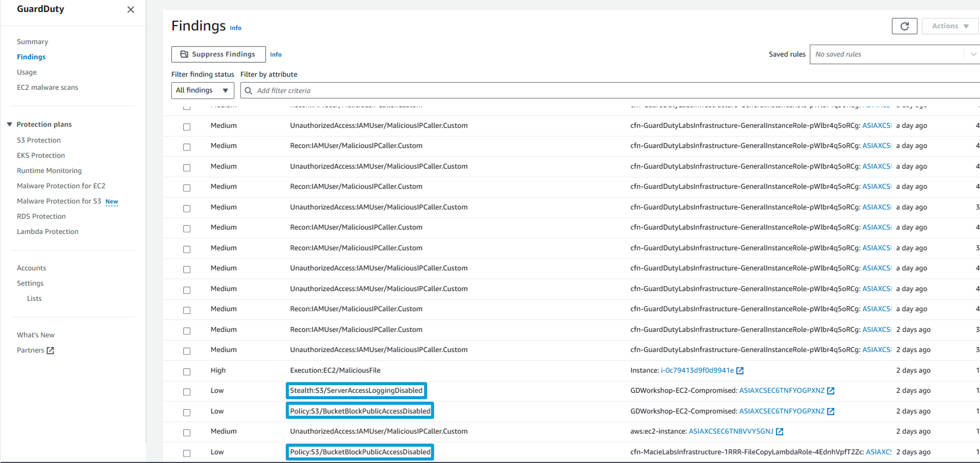Image resolution: width=980 pixels, height=463 pixels.
Task: Open the All findings status dropdown
Action: [x=202, y=91]
